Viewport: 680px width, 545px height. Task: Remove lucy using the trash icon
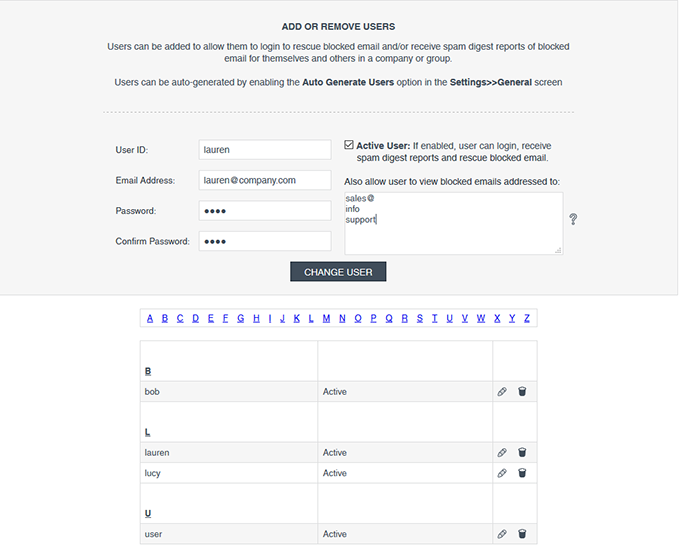(x=522, y=473)
